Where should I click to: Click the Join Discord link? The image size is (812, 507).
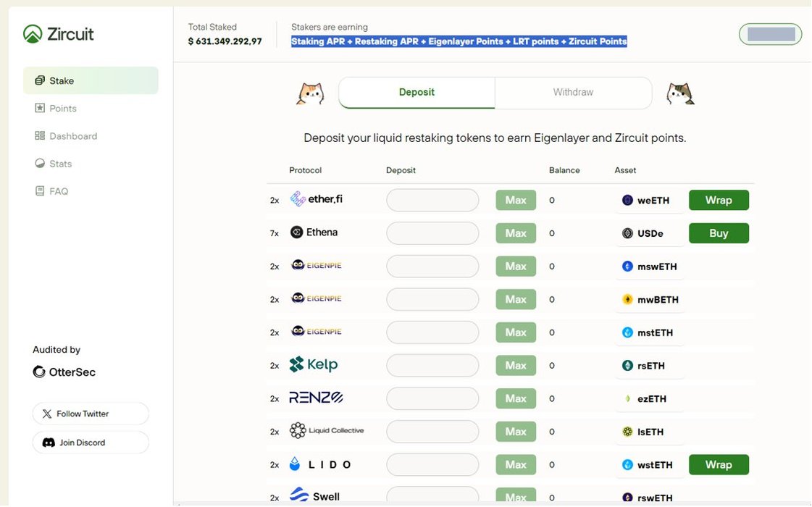tap(91, 443)
